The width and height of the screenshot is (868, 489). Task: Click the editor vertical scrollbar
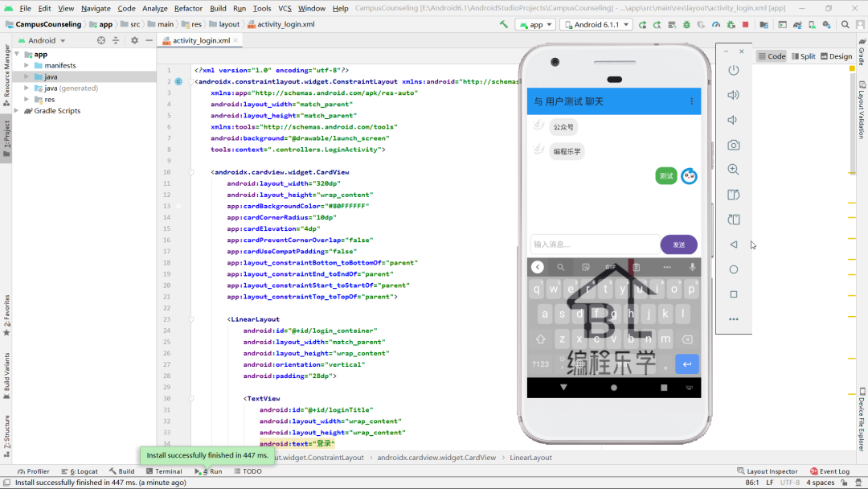[852, 125]
